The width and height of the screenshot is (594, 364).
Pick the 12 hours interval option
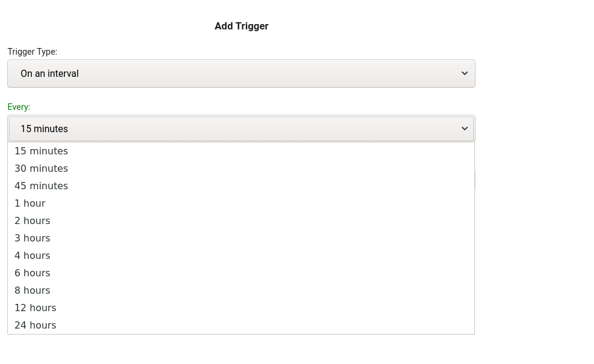(35, 308)
